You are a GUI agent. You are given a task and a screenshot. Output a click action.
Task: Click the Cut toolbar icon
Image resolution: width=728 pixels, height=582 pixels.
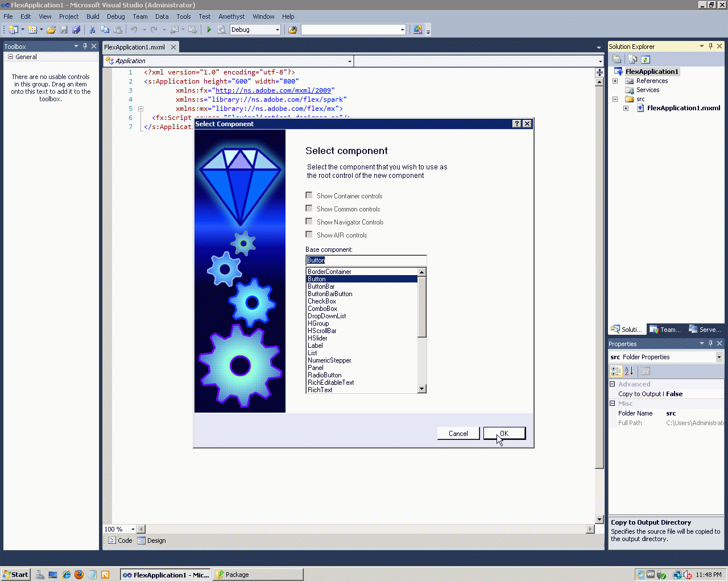coord(92,30)
